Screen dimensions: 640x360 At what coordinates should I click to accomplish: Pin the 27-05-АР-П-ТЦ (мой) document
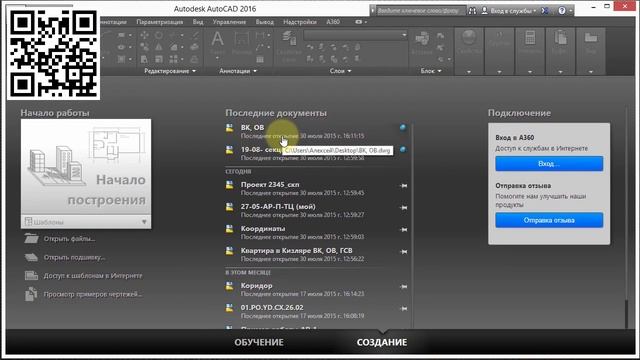point(403,208)
